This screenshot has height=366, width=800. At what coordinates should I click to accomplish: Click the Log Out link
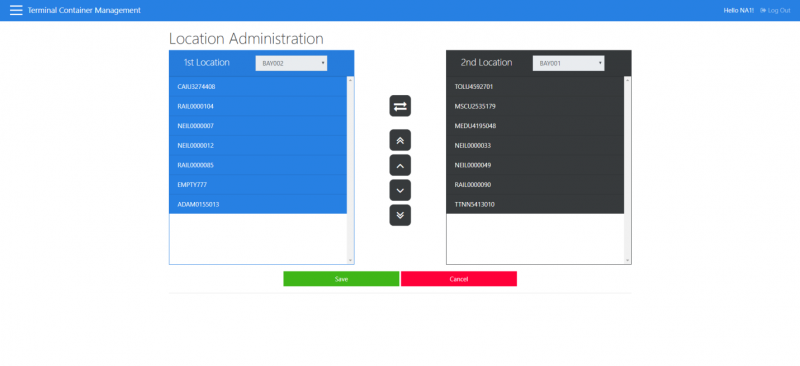[x=775, y=10]
